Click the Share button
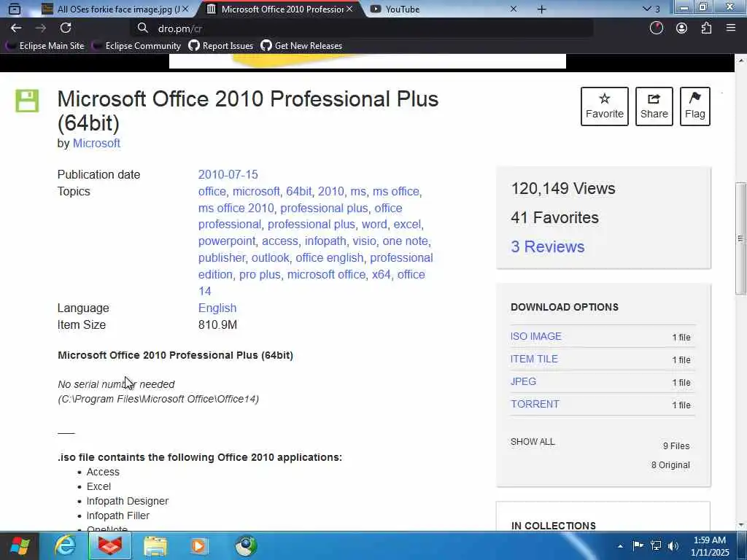 [x=654, y=106]
